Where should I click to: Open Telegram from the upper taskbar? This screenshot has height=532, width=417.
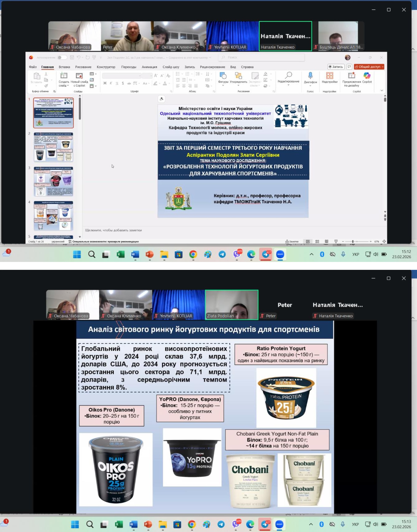pyautogui.click(x=222, y=254)
